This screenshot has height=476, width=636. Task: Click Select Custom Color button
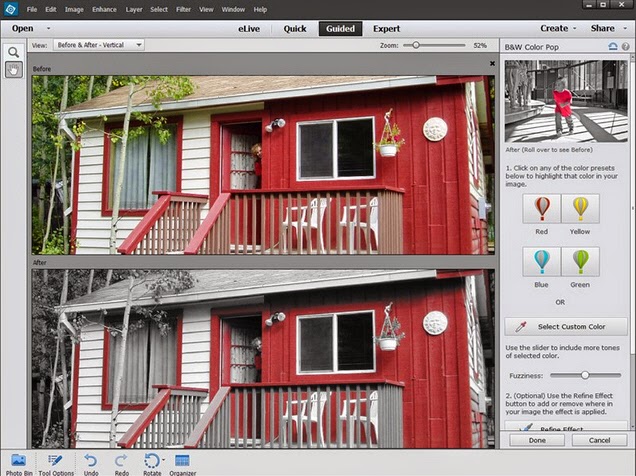click(566, 326)
